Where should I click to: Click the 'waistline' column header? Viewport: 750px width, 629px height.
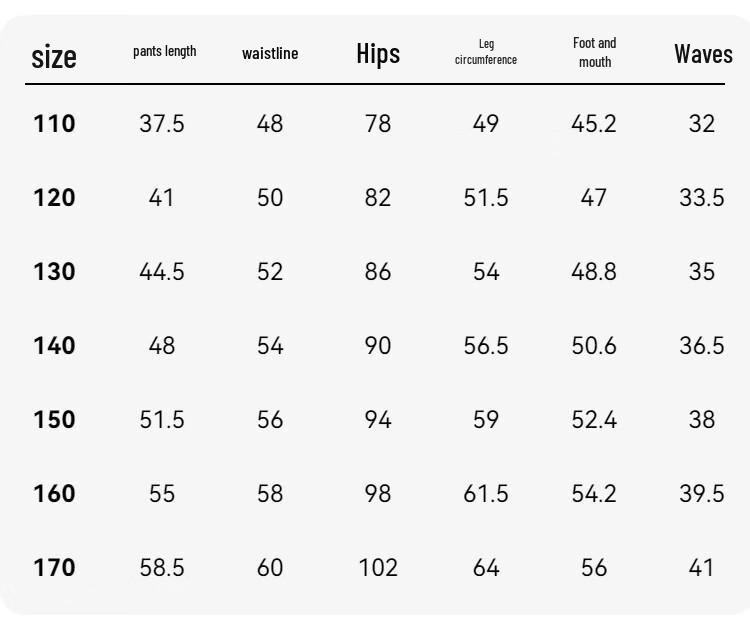point(270,53)
